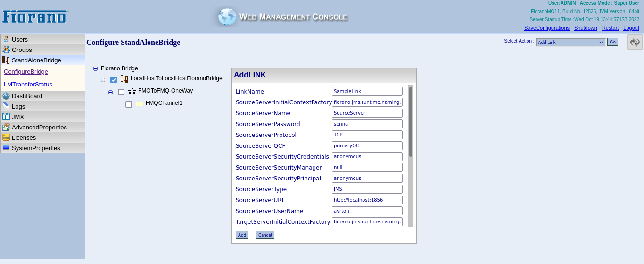Click the SourceServerType input field
This screenshot has height=264, width=644.
[x=367, y=189]
